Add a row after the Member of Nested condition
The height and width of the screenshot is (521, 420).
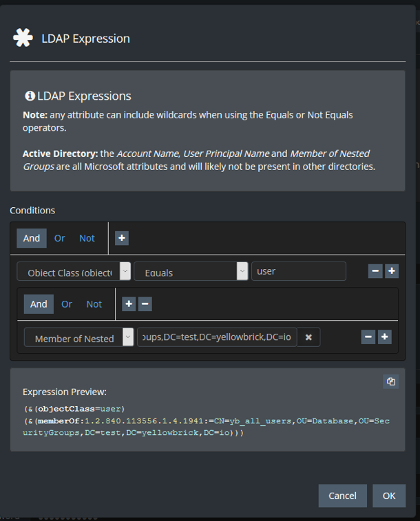tap(385, 337)
